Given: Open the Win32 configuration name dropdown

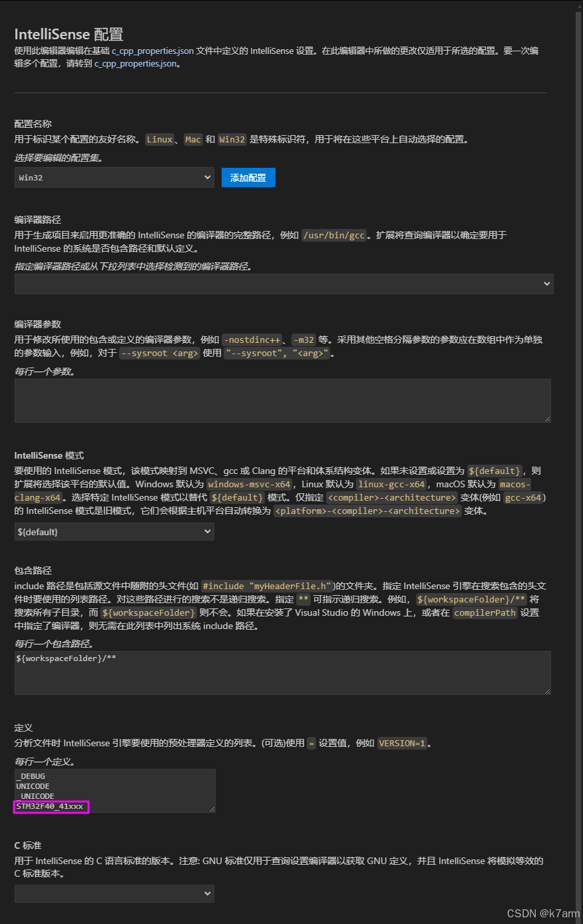Looking at the screenshot, I should [x=114, y=178].
